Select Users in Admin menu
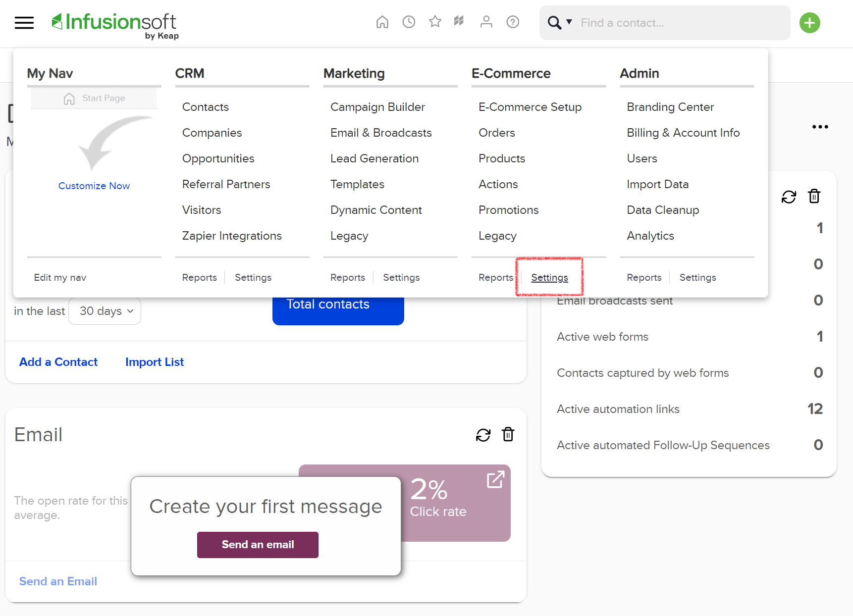Viewport: 853px width, 616px height. coord(642,158)
